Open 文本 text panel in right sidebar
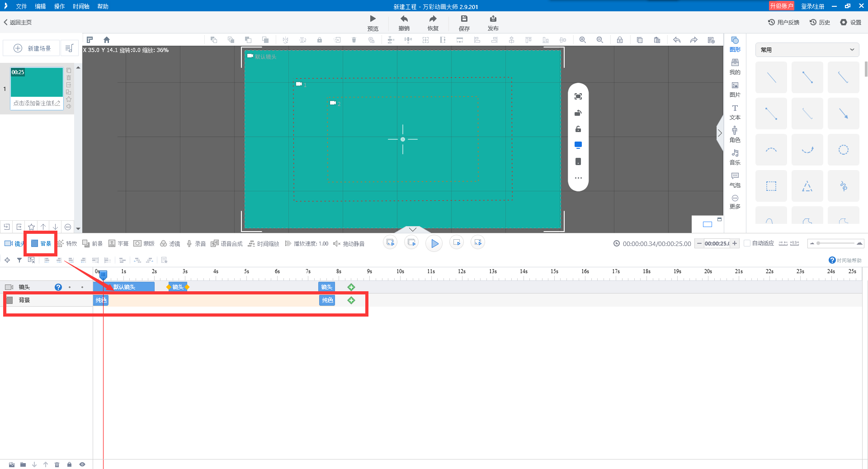Screen dimensions: 868x469 735,112
